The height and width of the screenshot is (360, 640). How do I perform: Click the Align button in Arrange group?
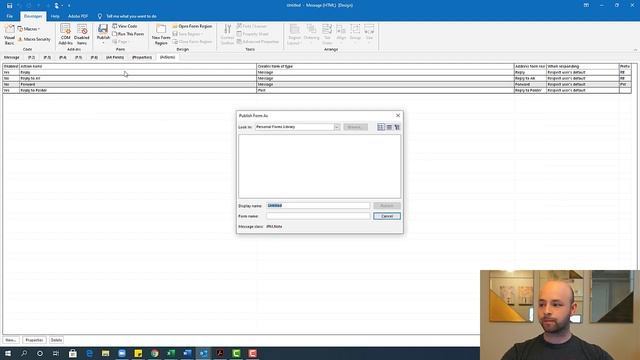341,34
